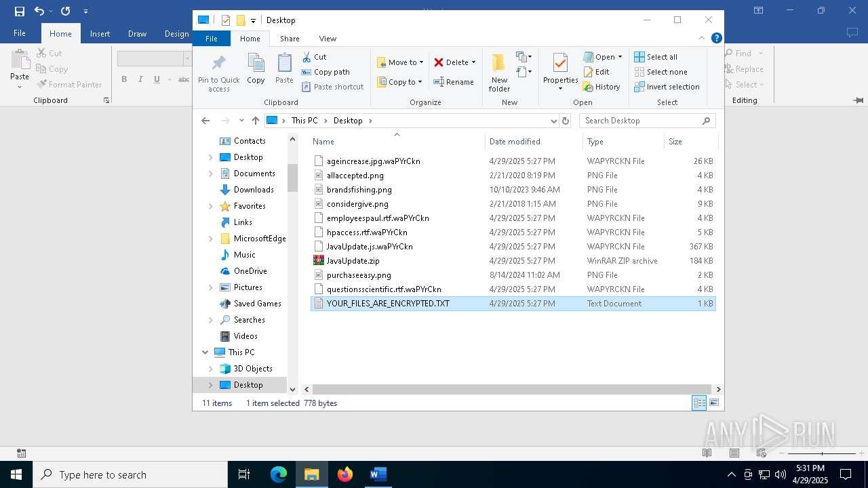The height and width of the screenshot is (488, 868).
Task: Click Select none in Explorer
Action: point(661,72)
